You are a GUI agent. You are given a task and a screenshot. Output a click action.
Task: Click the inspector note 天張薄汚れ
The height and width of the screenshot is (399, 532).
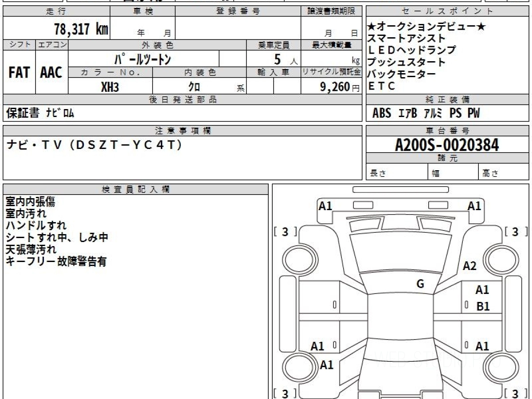click(x=31, y=249)
